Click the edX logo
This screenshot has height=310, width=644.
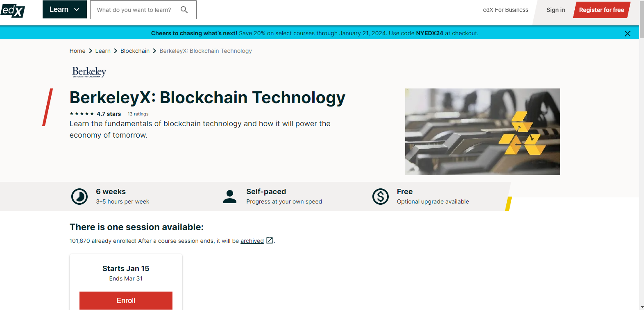(x=13, y=10)
